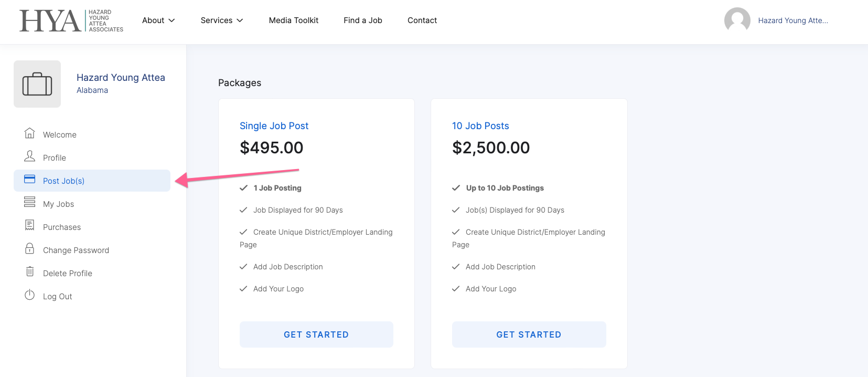Click the Profile person icon
This screenshot has height=377, width=868.
tap(30, 156)
